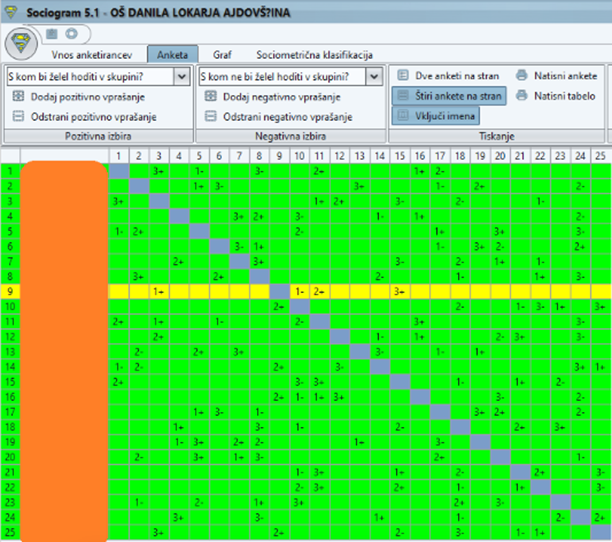Screen dimensions: 612x542
Task: Click printer icon beside Natisni ankete
Action: coord(522,75)
